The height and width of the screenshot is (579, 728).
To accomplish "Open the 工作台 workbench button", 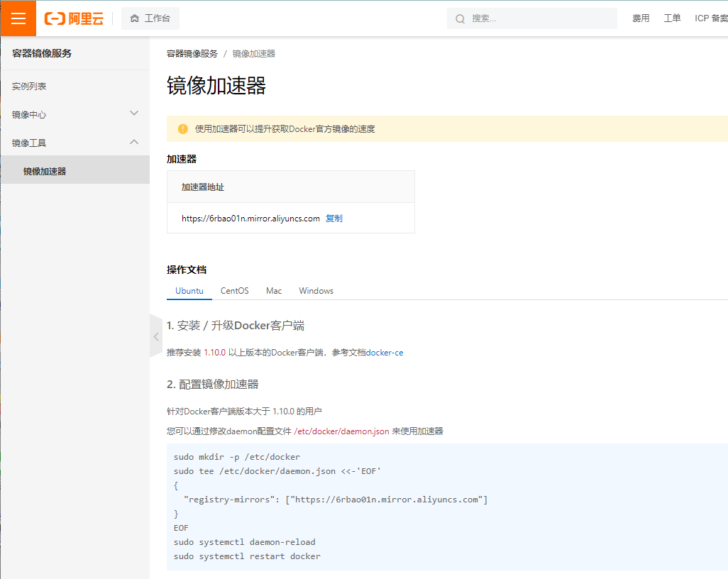I will tap(150, 18).
